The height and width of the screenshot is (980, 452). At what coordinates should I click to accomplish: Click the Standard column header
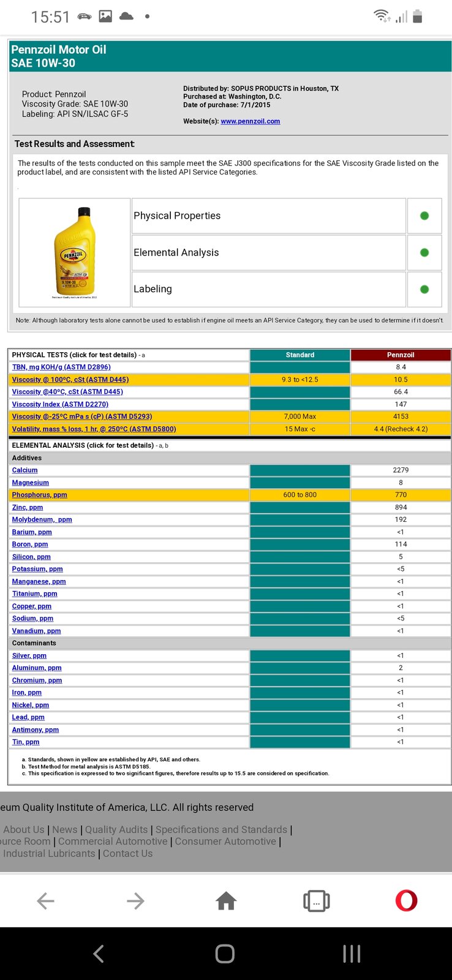coord(300,355)
